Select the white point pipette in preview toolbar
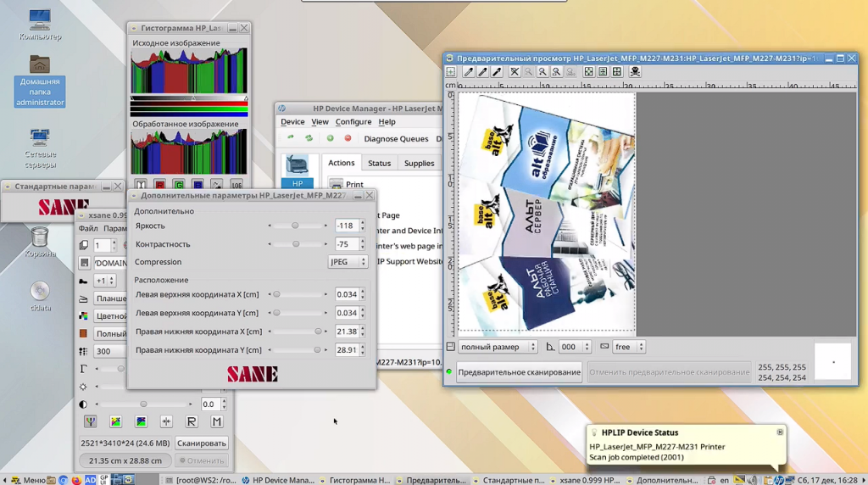 (x=468, y=72)
